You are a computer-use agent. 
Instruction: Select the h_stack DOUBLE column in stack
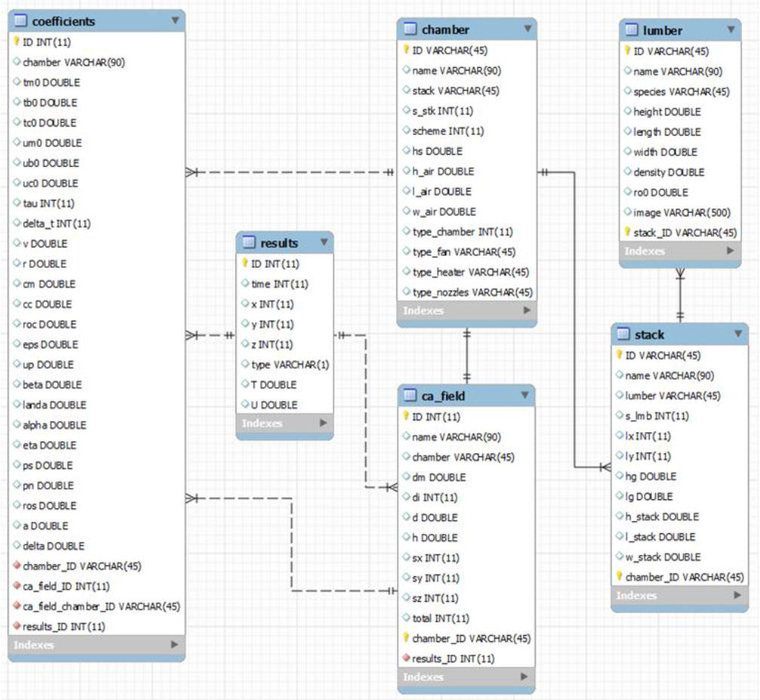(x=662, y=517)
